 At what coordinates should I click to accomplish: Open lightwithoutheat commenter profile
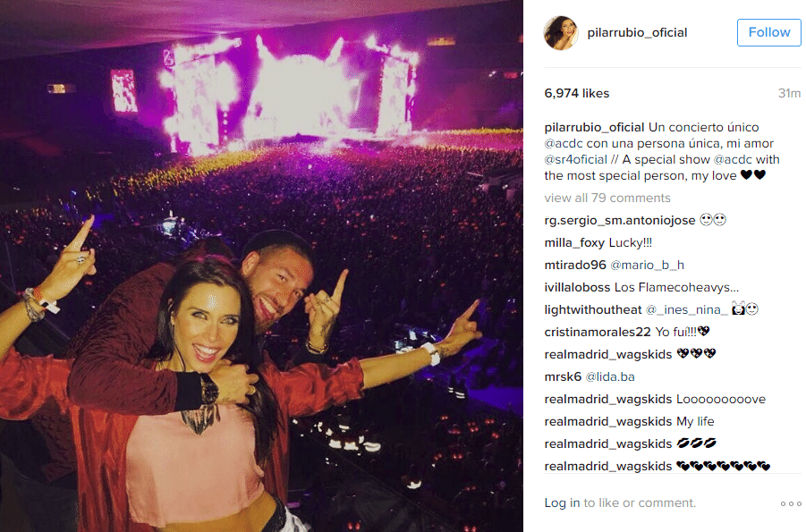593,309
